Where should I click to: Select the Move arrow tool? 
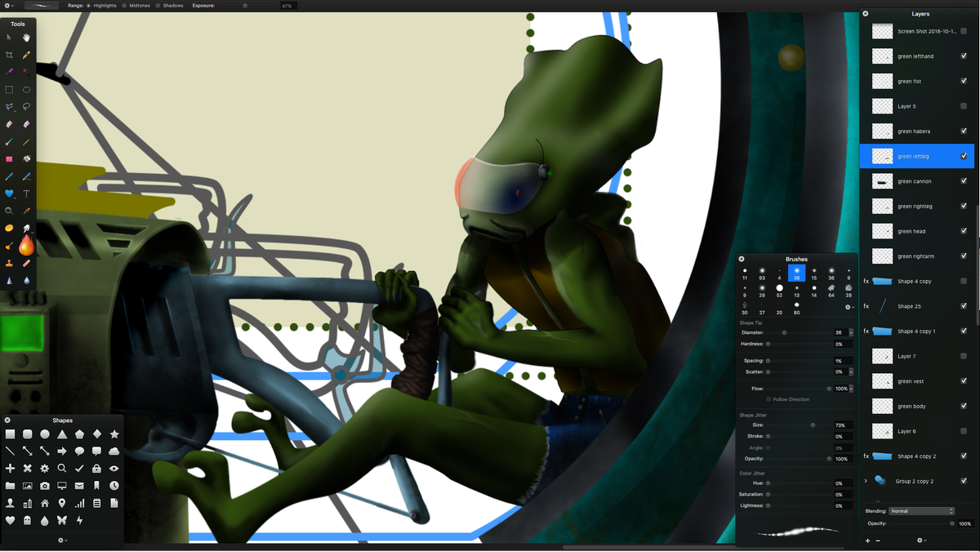click(x=9, y=38)
